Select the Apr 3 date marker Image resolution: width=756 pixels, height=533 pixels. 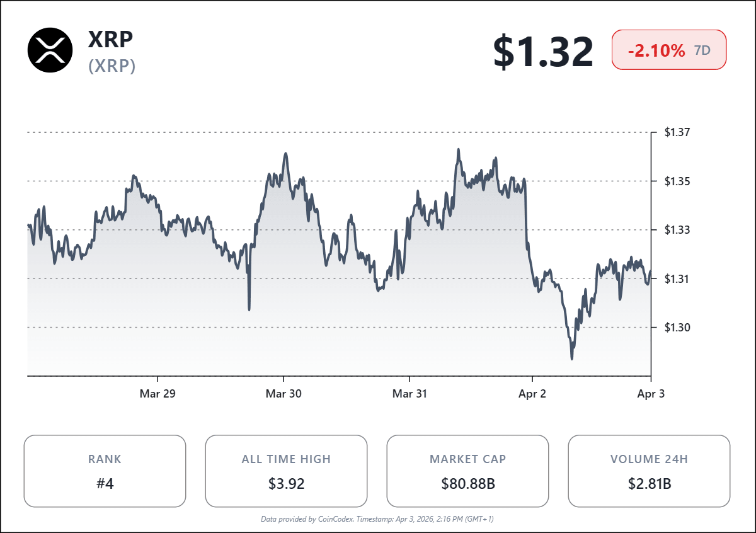650,394
